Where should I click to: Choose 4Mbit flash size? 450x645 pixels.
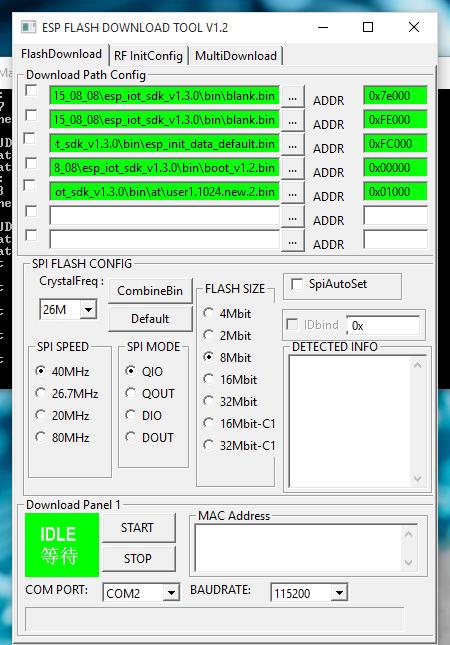(209, 313)
